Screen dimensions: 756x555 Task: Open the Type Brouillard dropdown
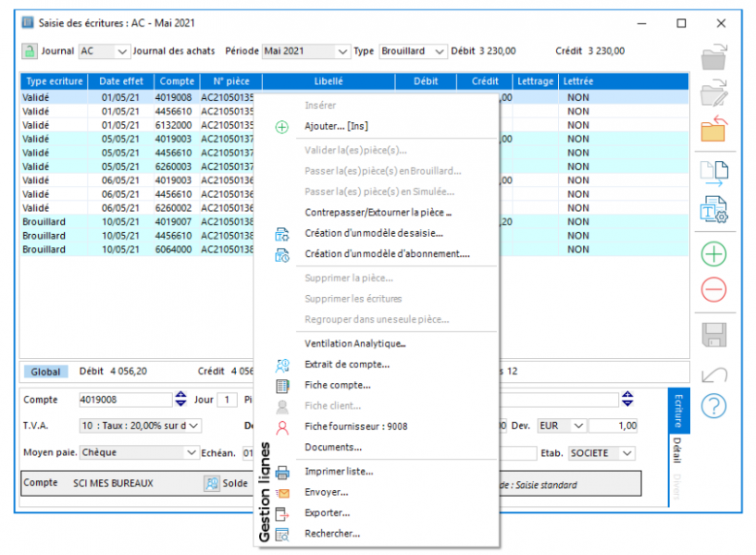click(x=439, y=51)
